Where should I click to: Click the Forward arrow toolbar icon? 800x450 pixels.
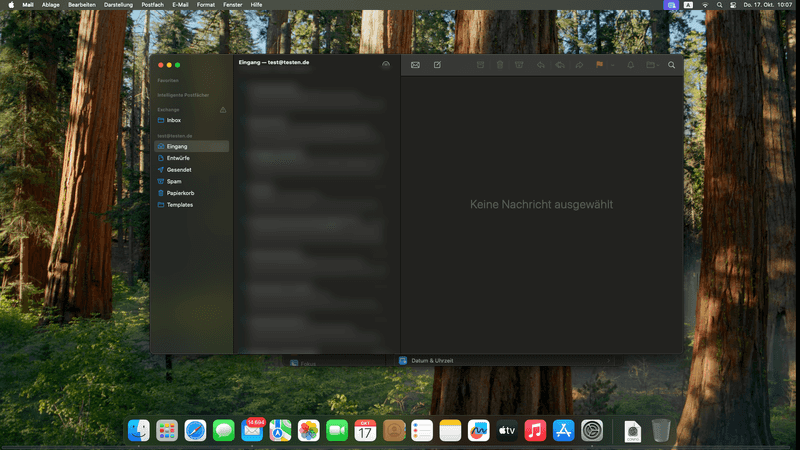click(579, 65)
